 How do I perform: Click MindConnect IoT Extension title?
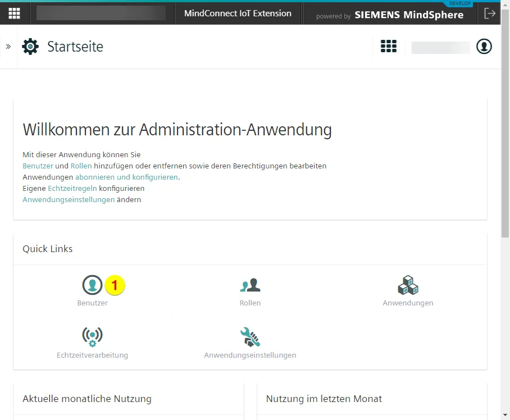click(x=238, y=13)
